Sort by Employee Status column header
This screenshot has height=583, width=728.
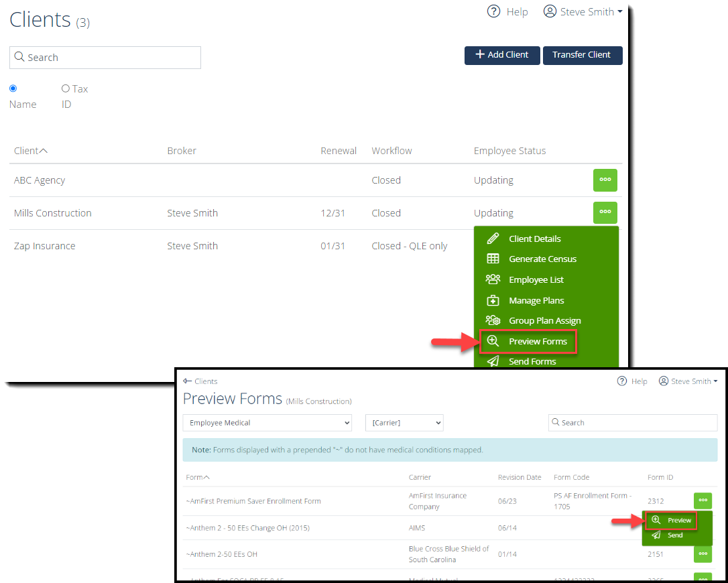tap(509, 151)
